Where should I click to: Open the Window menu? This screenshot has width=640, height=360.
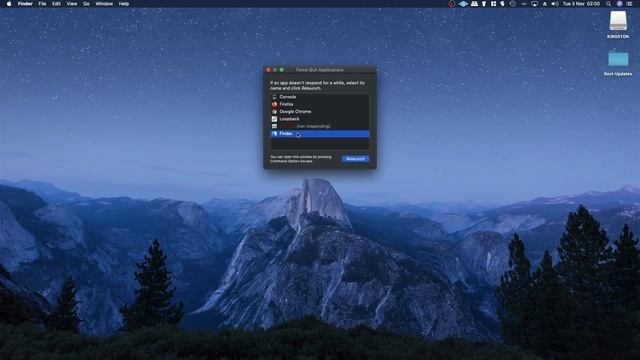pos(104,4)
